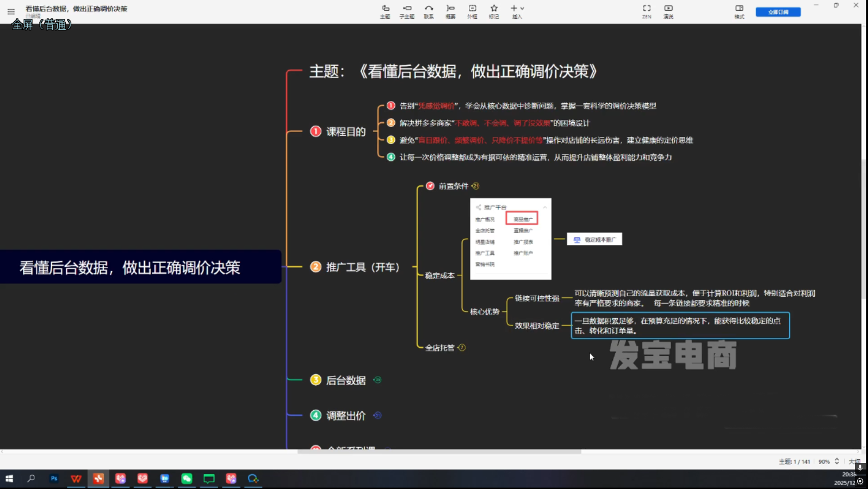Click the red number 1 marker on 课程目的
Viewport: 868px width, 489px height.
[x=315, y=131]
